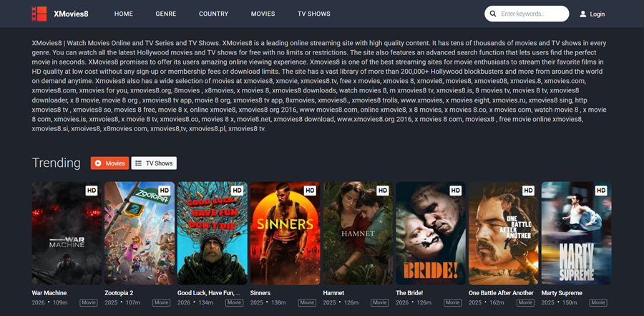The height and width of the screenshot is (316, 644).
Task: Click the War Machine title link
Action: coord(49,293)
